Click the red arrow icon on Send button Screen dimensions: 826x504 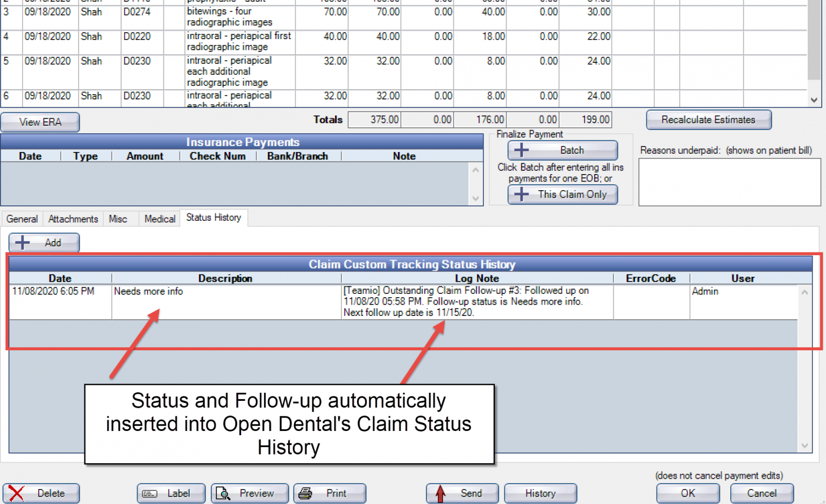(441, 493)
